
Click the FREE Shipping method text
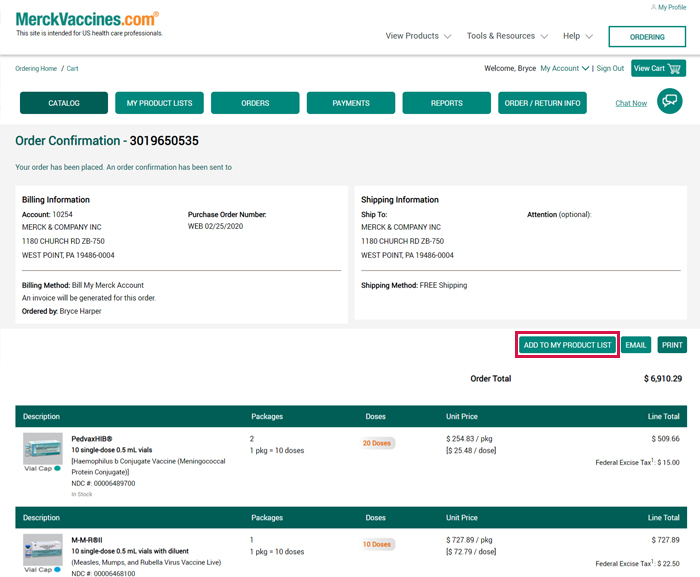click(443, 285)
